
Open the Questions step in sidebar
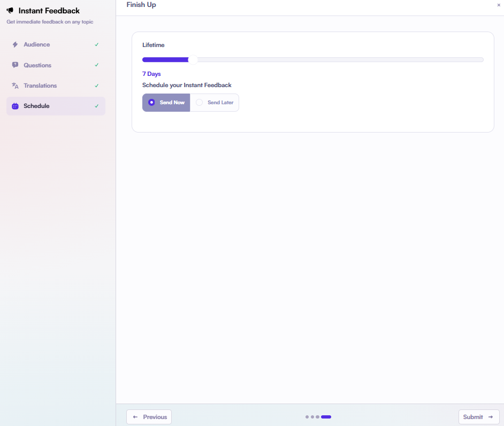click(37, 65)
